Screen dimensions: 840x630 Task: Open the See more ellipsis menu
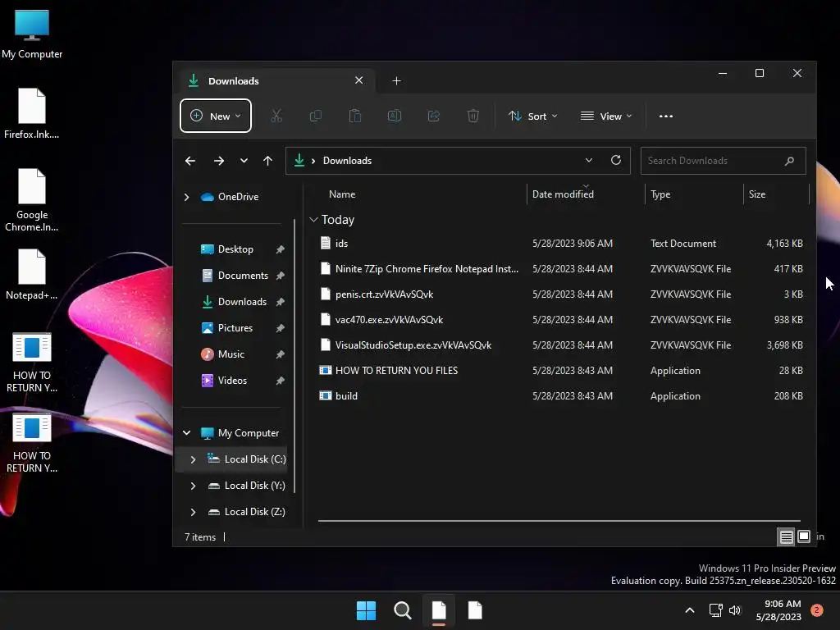(666, 116)
